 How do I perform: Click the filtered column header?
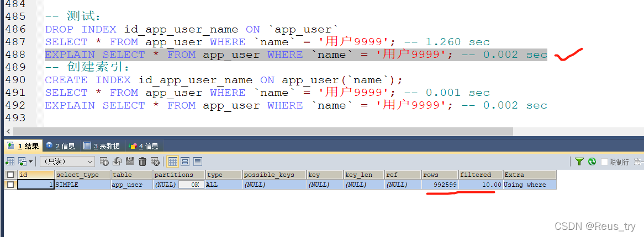tap(481, 175)
